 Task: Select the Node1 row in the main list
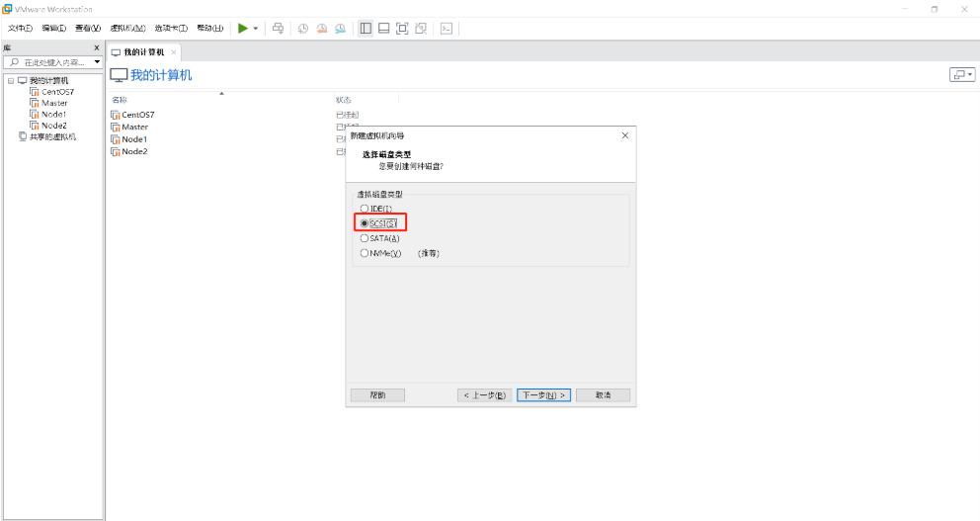[x=134, y=138]
